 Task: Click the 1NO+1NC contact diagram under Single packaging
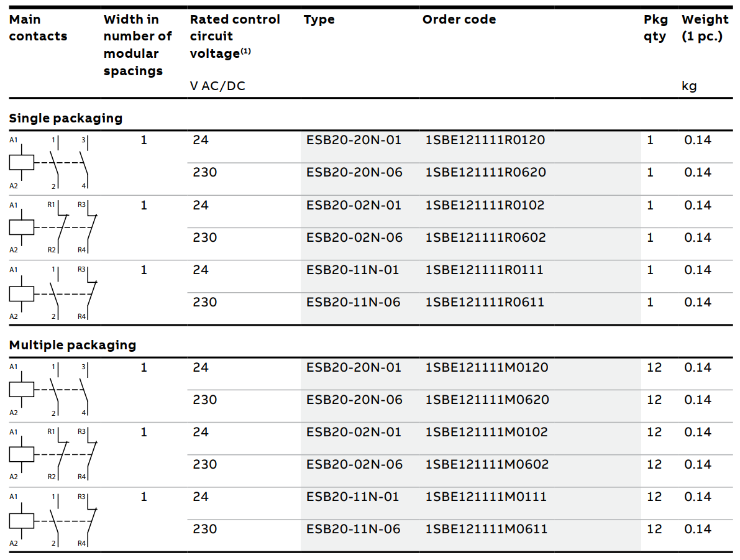(x=53, y=293)
